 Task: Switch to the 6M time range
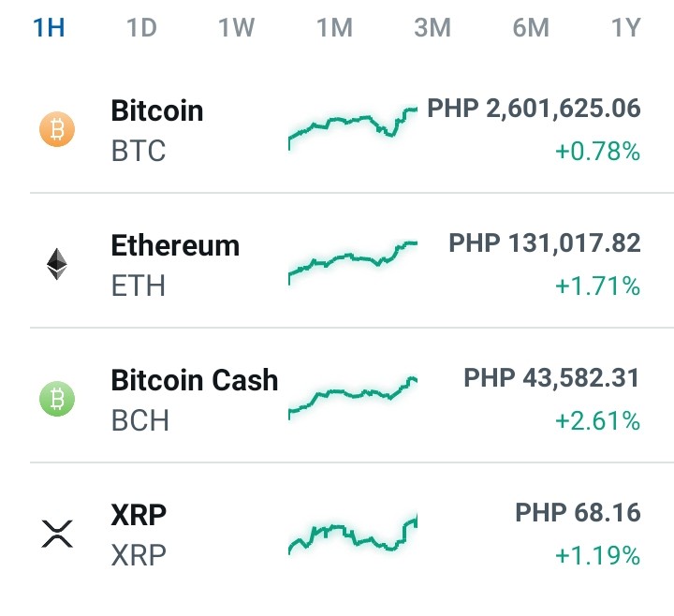pyautogui.click(x=531, y=27)
